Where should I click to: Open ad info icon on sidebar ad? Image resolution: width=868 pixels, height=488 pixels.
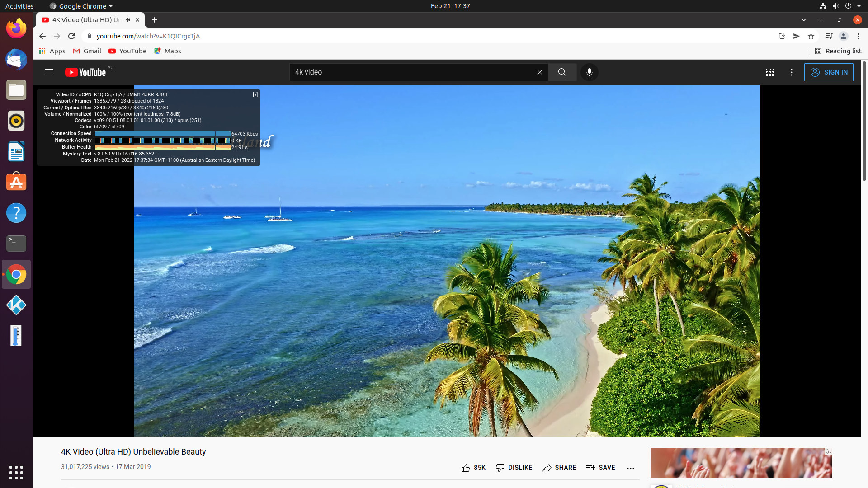(x=828, y=451)
